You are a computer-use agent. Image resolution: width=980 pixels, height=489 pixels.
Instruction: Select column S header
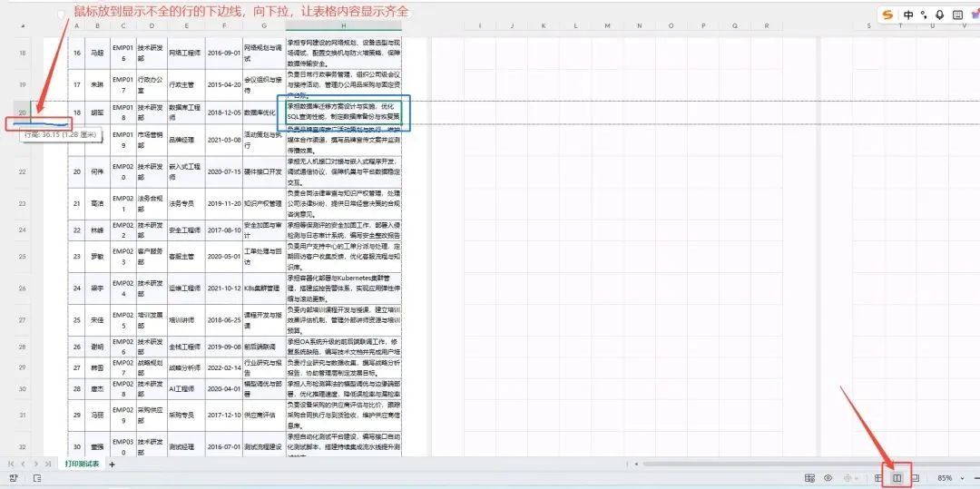pyautogui.click(x=868, y=25)
